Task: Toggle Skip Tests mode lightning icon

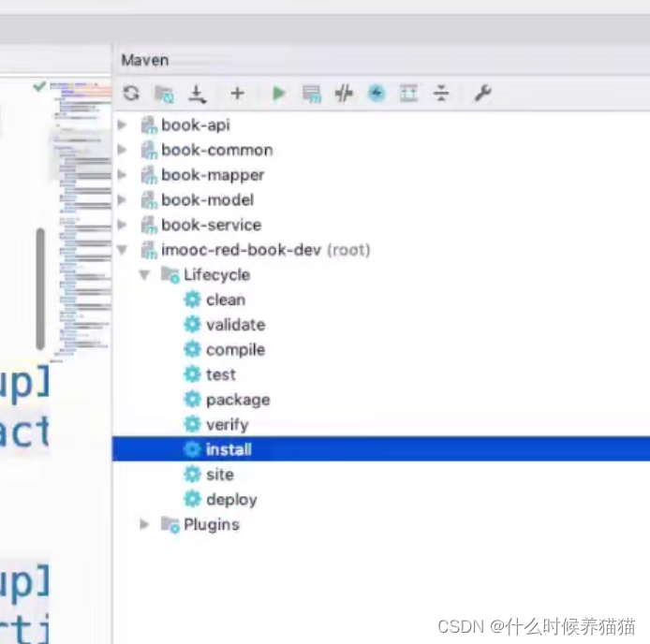Action: pos(377,94)
